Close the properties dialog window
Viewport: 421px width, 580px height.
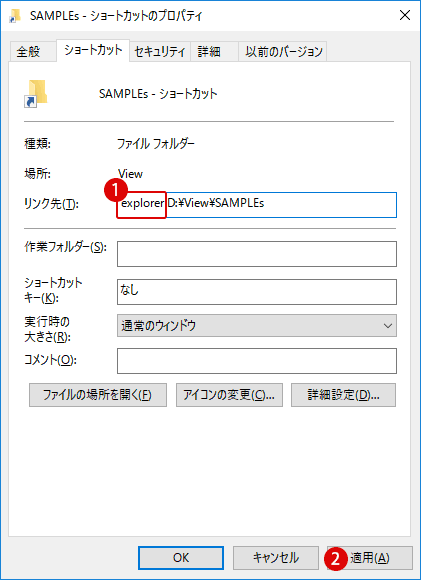click(405, 15)
